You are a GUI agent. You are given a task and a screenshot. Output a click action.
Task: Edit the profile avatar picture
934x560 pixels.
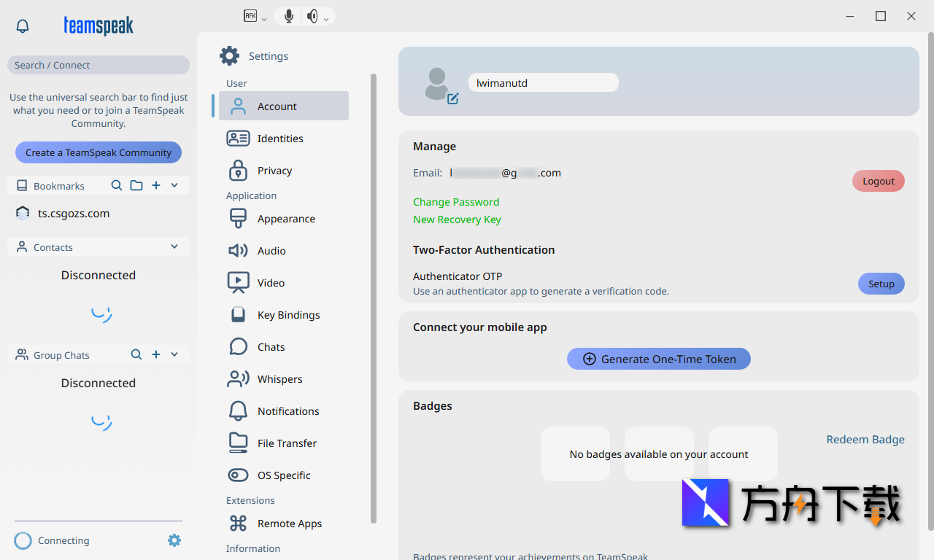coord(452,98)
